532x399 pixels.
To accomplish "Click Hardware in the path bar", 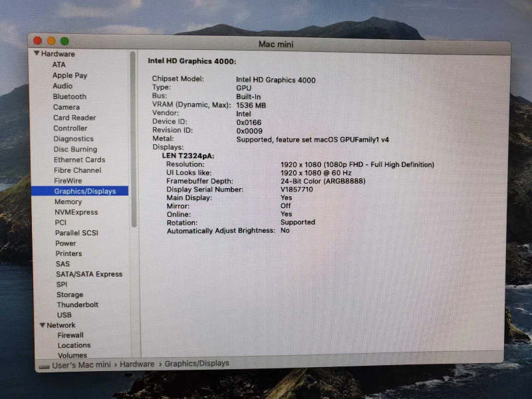I will 137,364.
